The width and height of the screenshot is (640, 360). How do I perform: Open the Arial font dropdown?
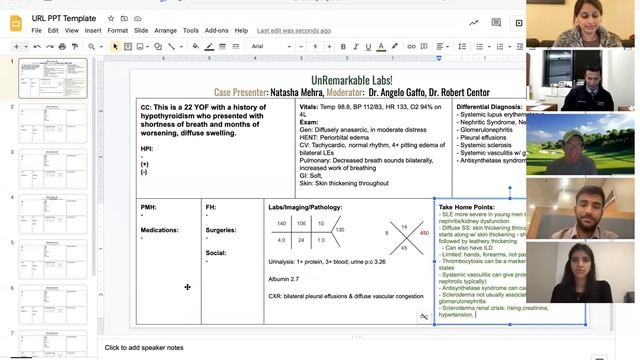tap(271, 47)
